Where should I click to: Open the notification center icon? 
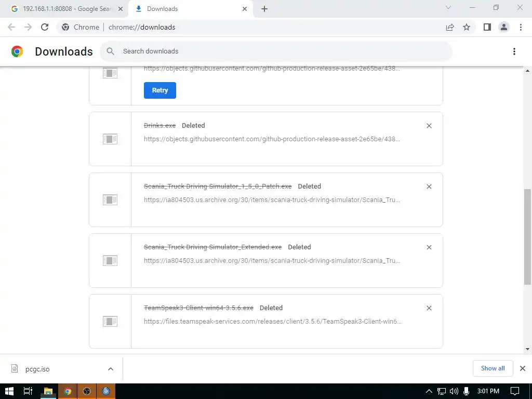click(515, 391)
